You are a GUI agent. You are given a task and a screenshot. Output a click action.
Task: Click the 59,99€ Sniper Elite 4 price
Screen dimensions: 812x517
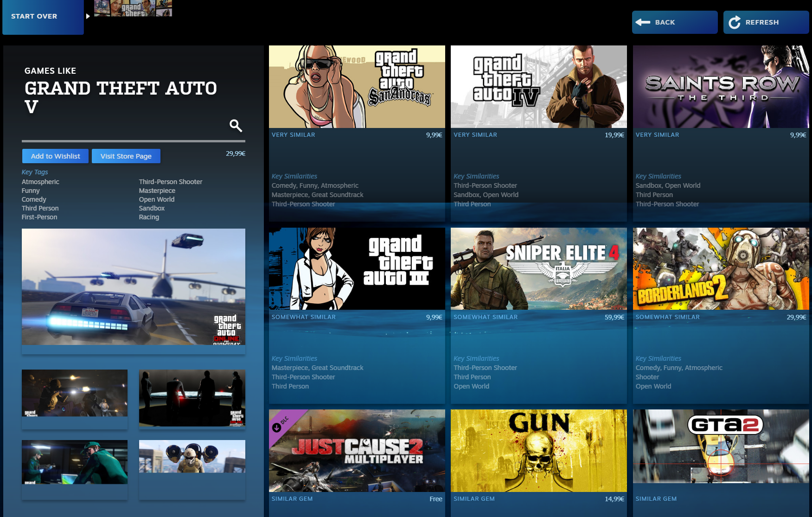click(614, 317)
